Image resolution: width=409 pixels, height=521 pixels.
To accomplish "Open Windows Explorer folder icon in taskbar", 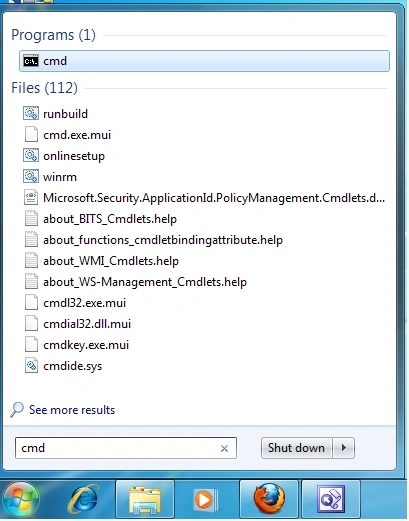I will click(145, 499).
